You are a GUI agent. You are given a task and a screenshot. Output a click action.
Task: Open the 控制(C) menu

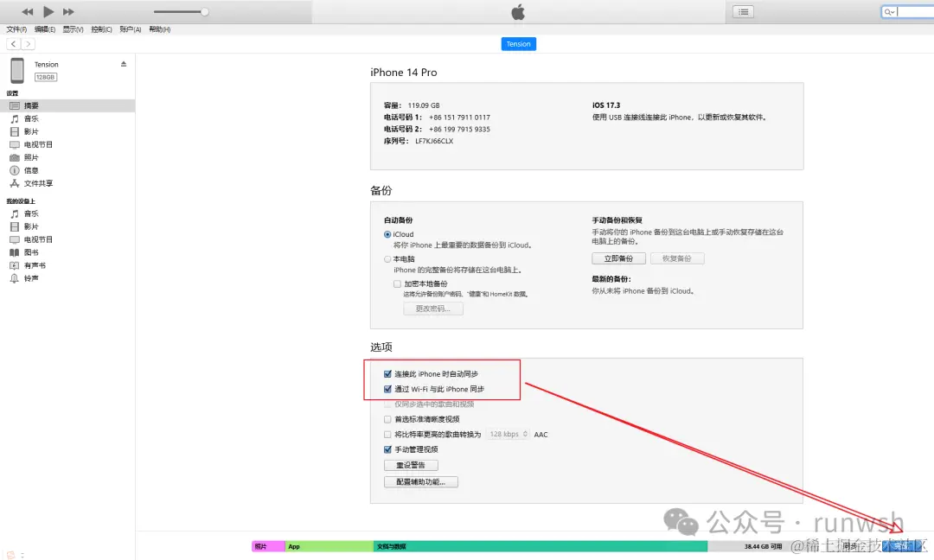pyautogui.click(x=101, y=29)
